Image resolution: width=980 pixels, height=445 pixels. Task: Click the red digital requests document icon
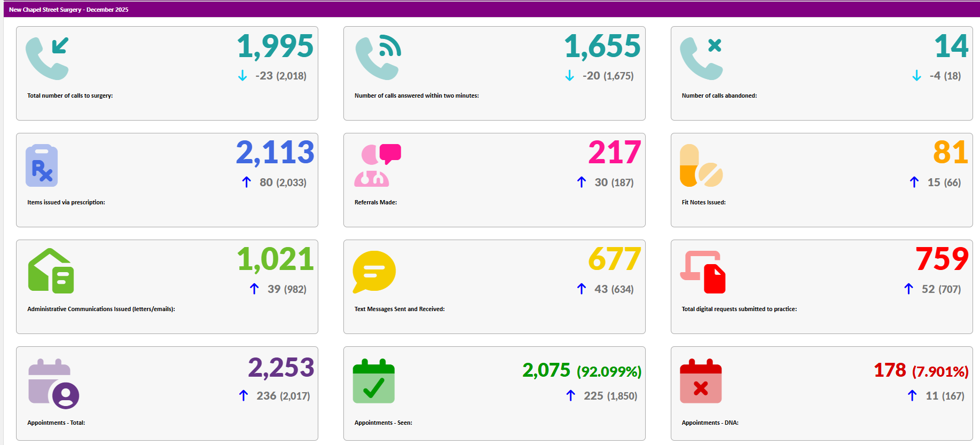(702, 272)
